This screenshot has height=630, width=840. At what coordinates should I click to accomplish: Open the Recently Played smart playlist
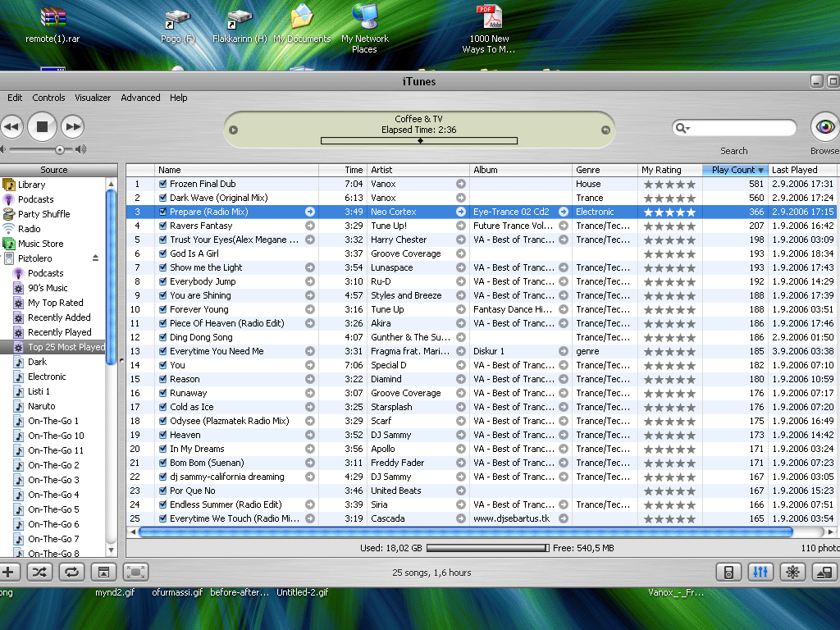coord(59,332)
